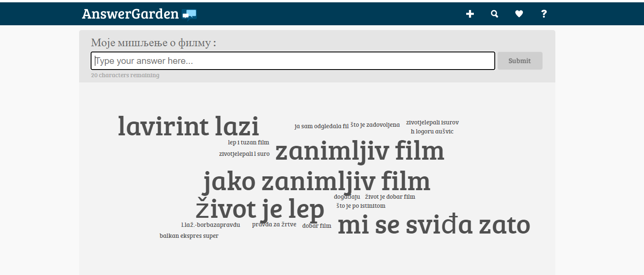Click the 'mi se sviđa zato' answer

pos(433,225)
